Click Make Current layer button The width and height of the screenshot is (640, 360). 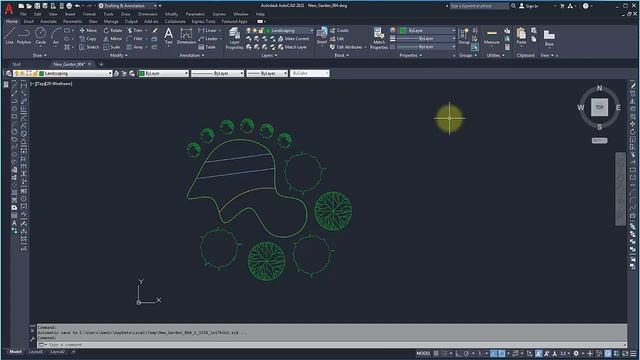(x=293, y=39)
